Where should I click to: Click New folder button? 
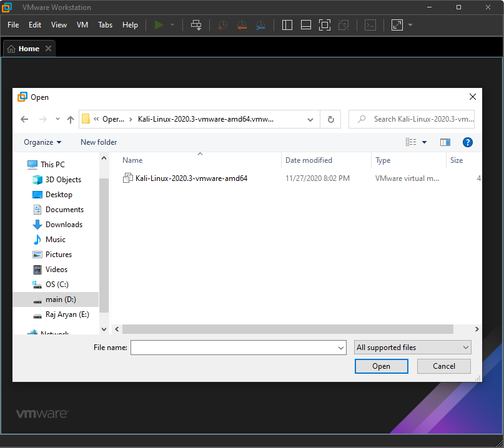99,142
